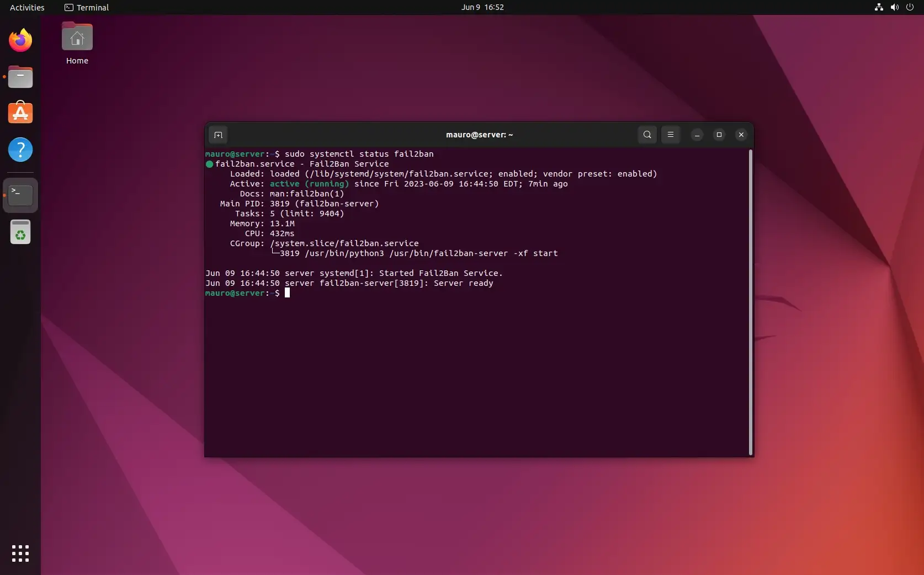Image resolution: width=924 pixels, height=575 pixels.
Task: Click the wired network icon in top bar
Action: [x=878, y=7]
